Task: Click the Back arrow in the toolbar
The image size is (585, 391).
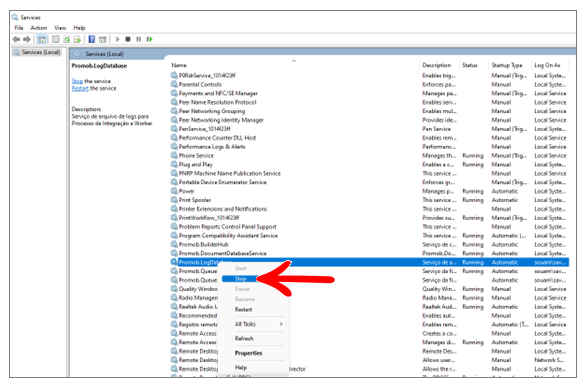Action: tap(16, 39)
